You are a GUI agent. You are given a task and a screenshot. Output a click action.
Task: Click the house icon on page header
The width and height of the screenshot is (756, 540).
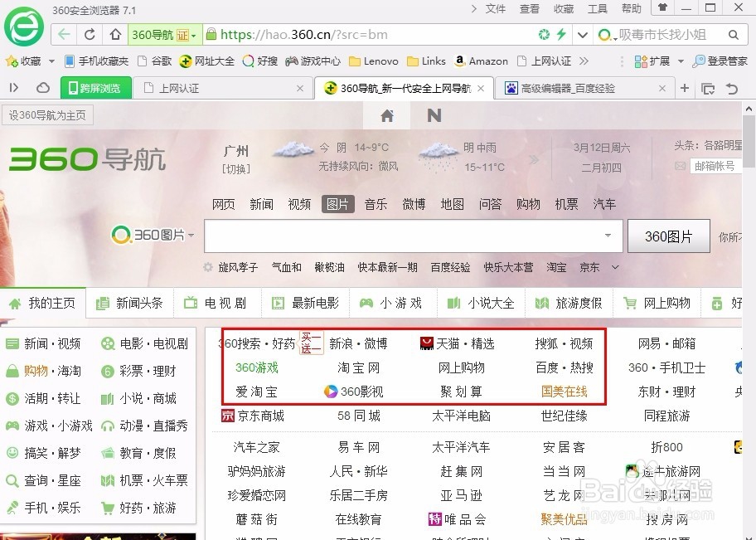387,116
